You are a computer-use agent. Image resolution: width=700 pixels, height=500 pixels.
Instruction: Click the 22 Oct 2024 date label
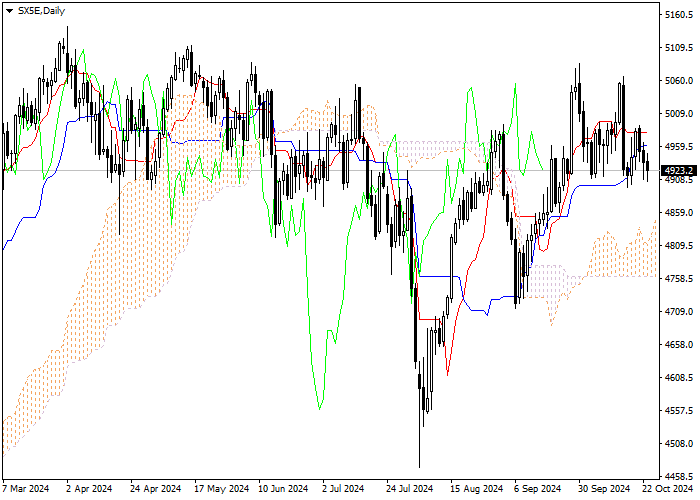668,489
